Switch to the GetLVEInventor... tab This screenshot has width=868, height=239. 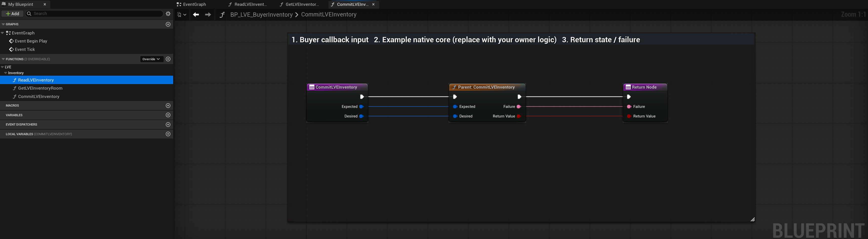tap(299, 4)
